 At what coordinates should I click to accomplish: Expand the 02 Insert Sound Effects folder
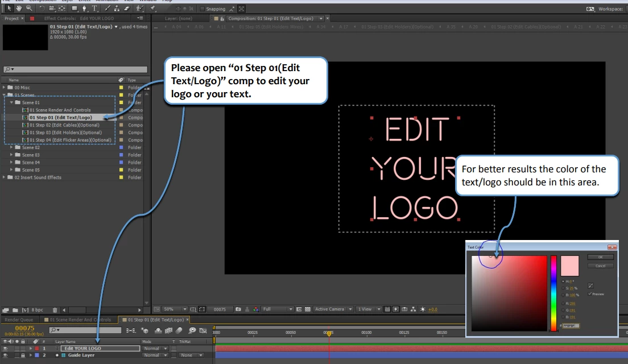[5, 177]
